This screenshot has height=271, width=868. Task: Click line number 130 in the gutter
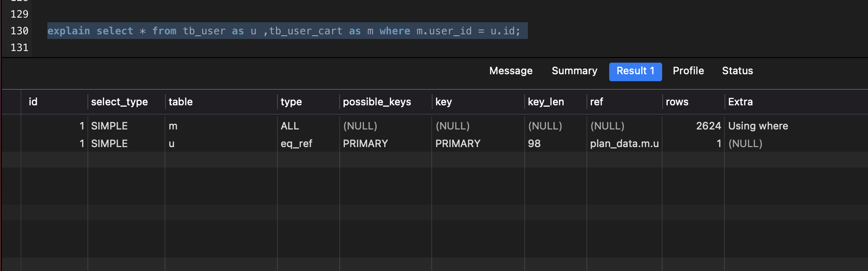click(x=19, y=31)
